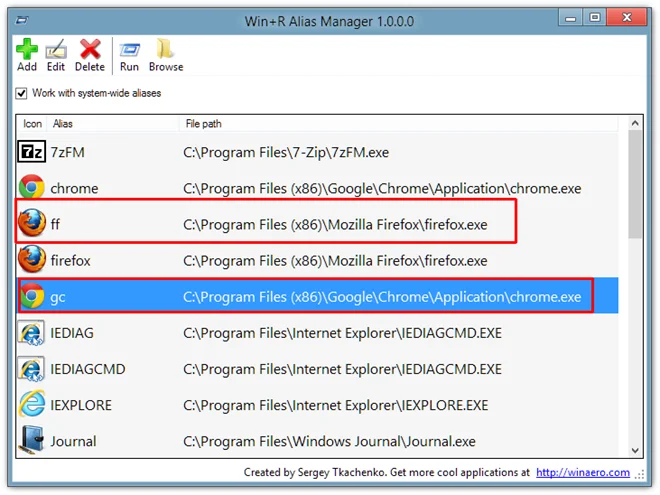Click the Browse folder icon
This screenshot has width=660, height=495.
point(165,49)
